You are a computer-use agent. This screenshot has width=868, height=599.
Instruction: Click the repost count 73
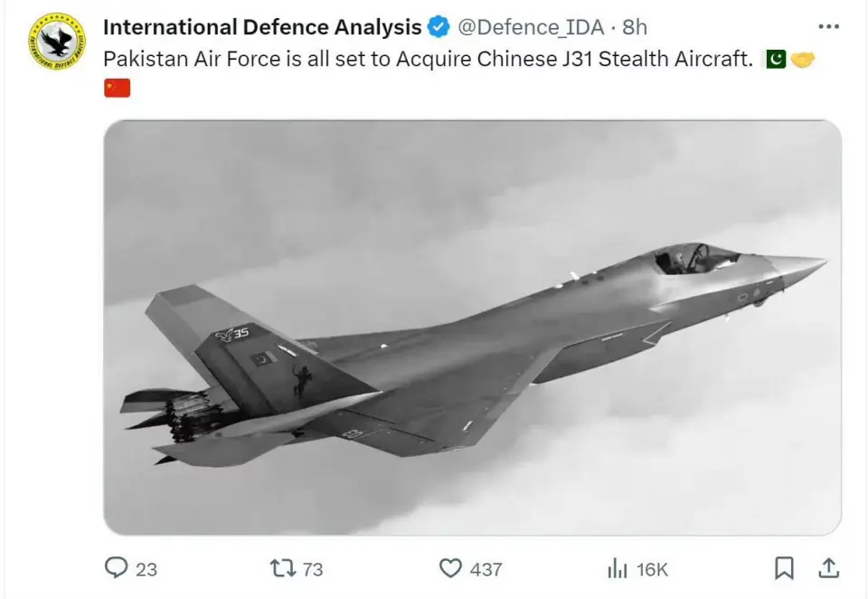[313, 569]
